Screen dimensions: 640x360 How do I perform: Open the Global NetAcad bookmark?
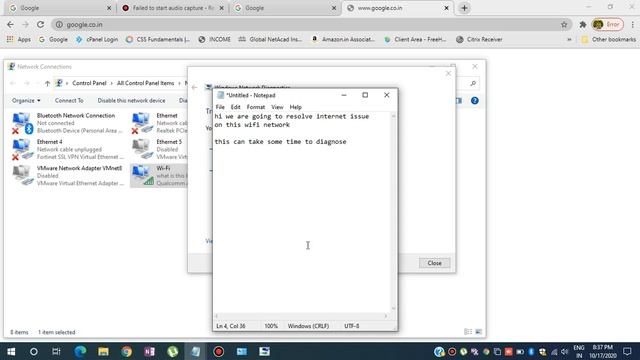click(x=270, y=39)
